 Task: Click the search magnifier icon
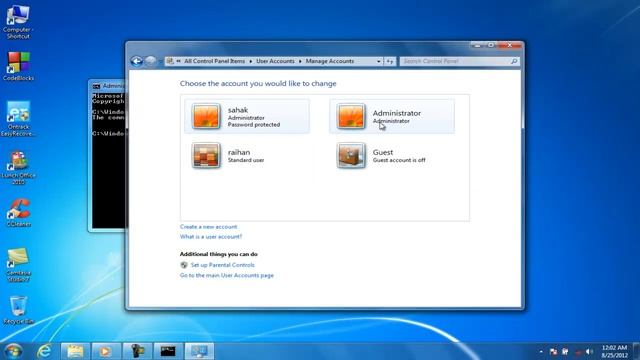(514, 61)
